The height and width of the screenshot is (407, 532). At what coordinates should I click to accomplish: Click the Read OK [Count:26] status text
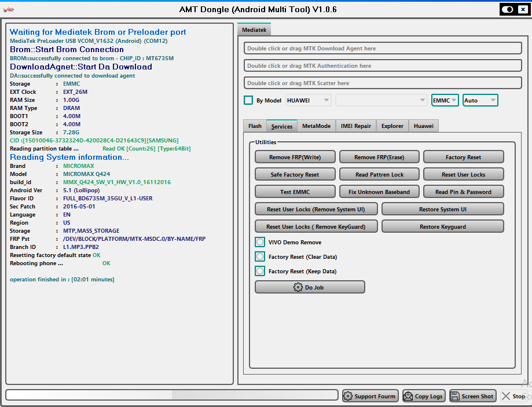pyautogui.click(x=146, y=148)
